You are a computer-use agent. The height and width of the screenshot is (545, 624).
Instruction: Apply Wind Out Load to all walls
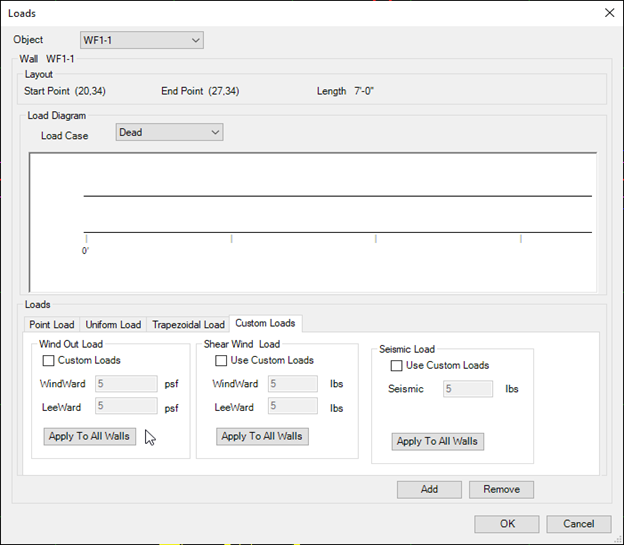coord(90,436)
